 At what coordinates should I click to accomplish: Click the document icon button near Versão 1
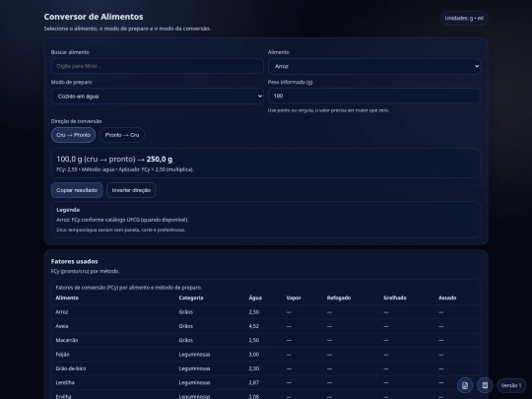pos(465,385)
